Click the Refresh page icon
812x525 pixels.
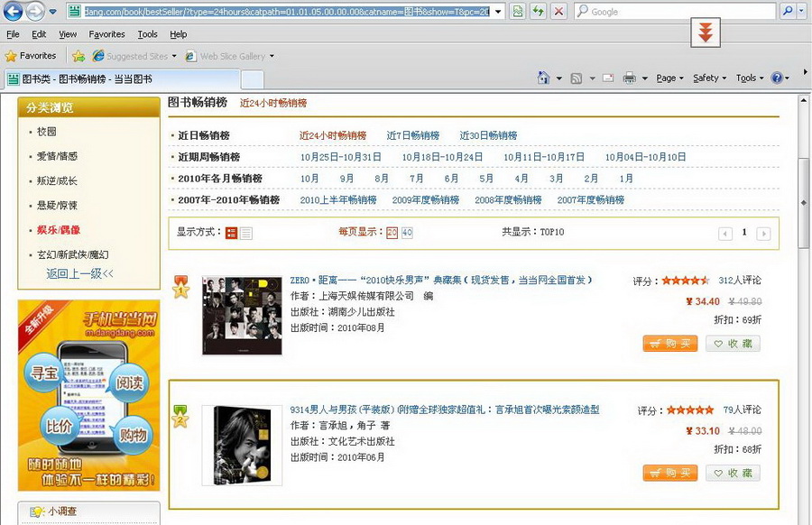click(538, 12)
